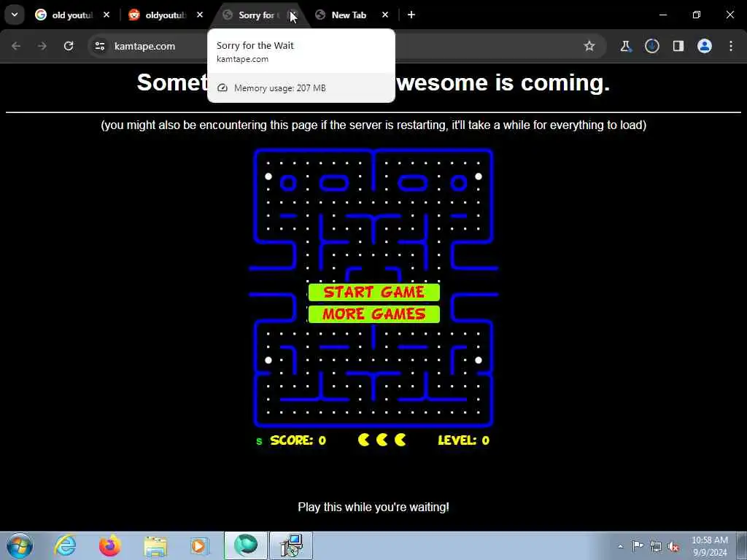
Task: Open the muted volume tray icon
Action: (x=673, y=547)
